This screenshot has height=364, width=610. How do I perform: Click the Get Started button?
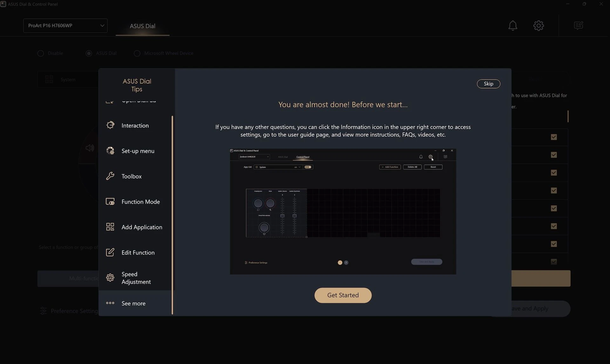click(x=343, y=295)
